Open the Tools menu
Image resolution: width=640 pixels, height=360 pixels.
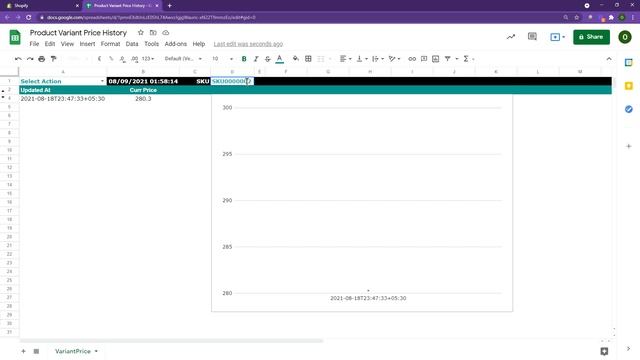(x=151, y=44)
